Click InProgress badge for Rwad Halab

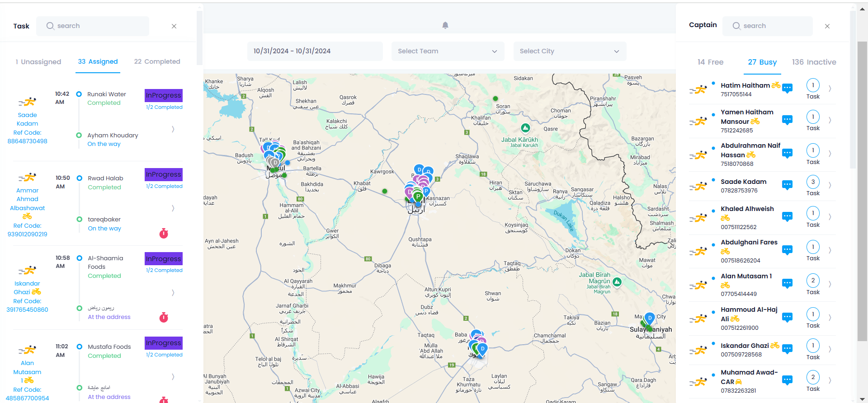coord(164,174)
